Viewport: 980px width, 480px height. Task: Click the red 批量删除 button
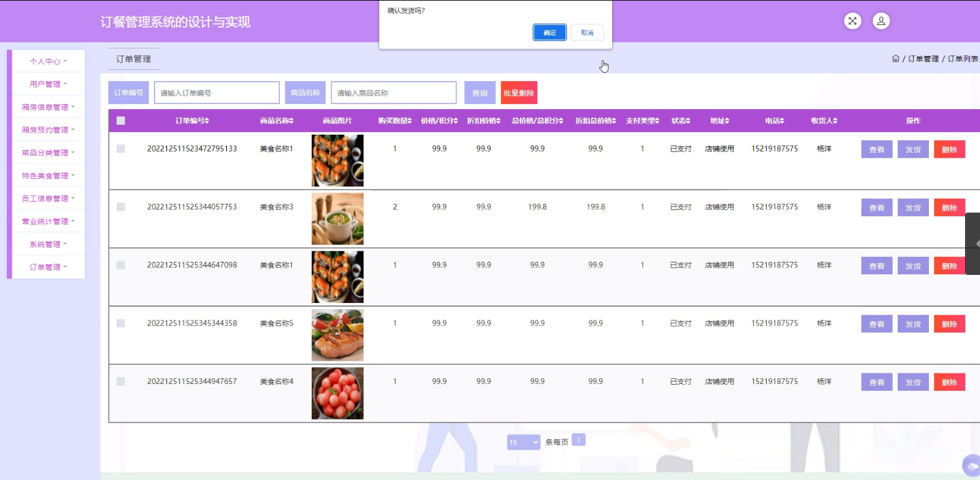(x=519, y=93)
